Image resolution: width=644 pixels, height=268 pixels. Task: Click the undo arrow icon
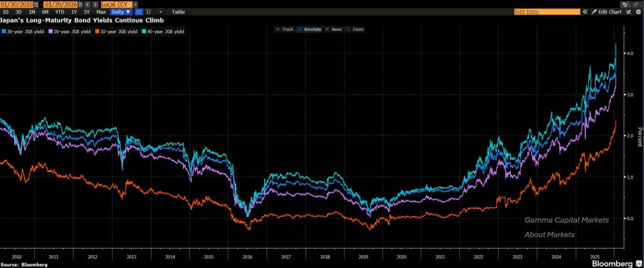tap(625, 5)
